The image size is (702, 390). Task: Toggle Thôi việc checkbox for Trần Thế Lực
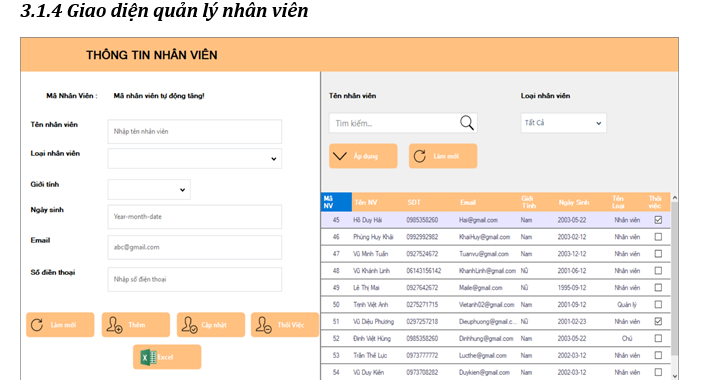658,355
